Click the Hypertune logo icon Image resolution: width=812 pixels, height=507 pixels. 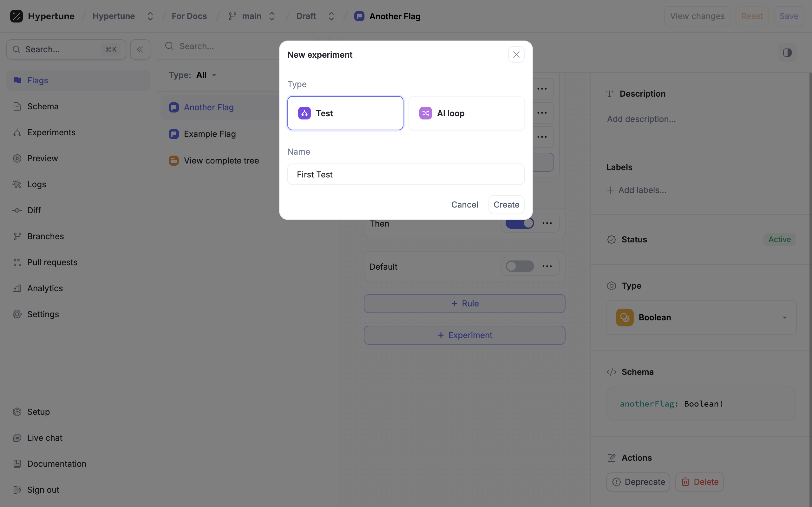click(16, 16)
